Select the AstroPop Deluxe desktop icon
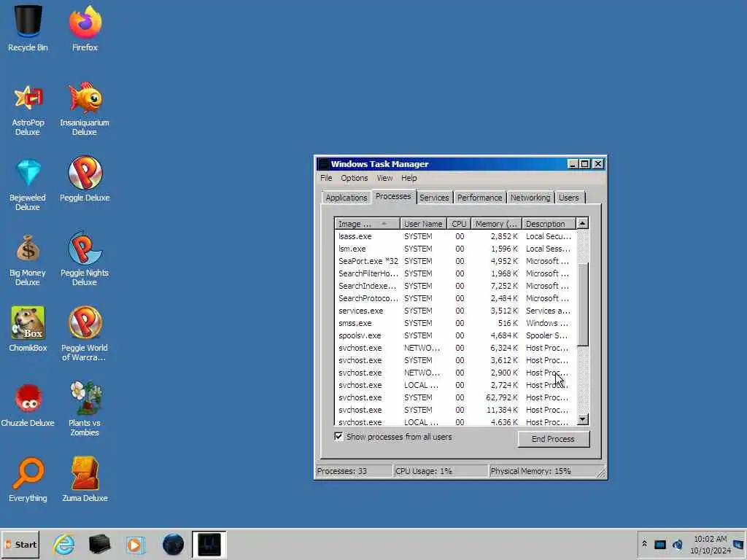747x560 pixels. [x=28, y=109]
